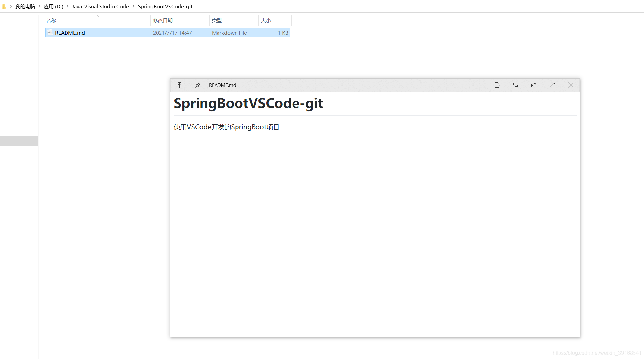Pin the README.md preview window

pyautogui.click(x=198, y=85)
